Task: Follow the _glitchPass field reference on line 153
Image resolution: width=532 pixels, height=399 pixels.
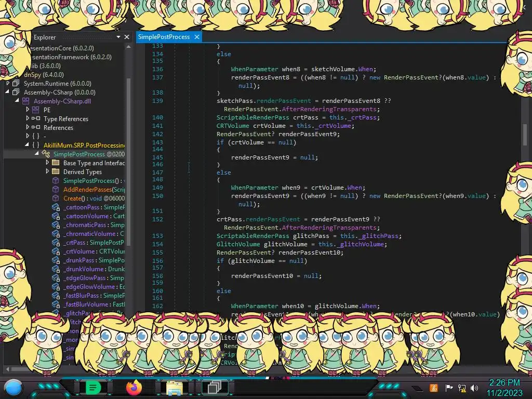Action: (380, 236)
